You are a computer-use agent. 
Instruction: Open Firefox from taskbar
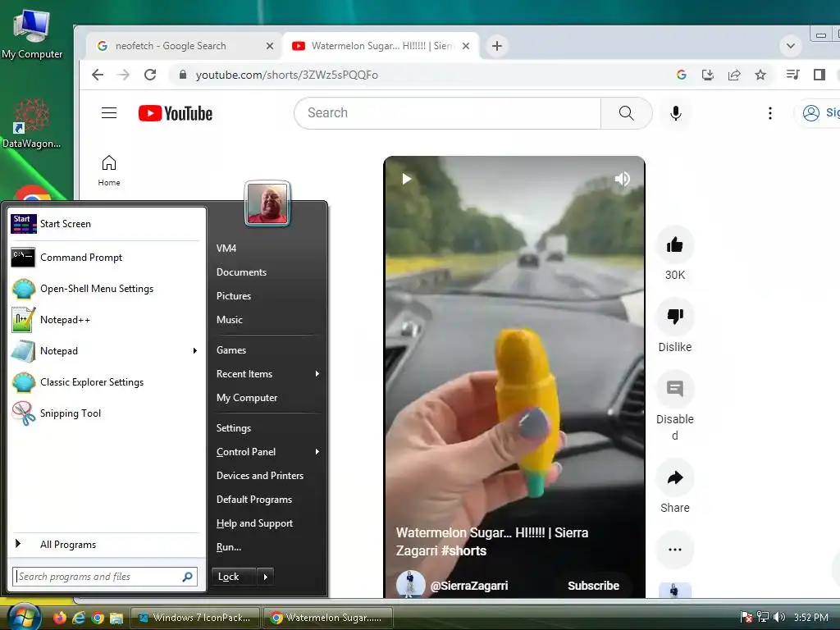pos(59,618)
